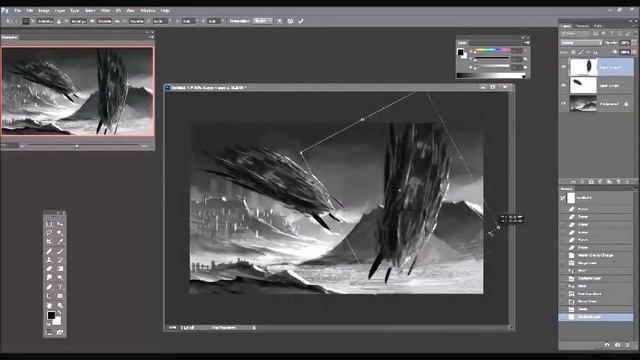Image resolution: width=640 pixels, height=360 pixels.
Task: Open the layer blend mode dropdown
Action: click(x=582, y=42)
